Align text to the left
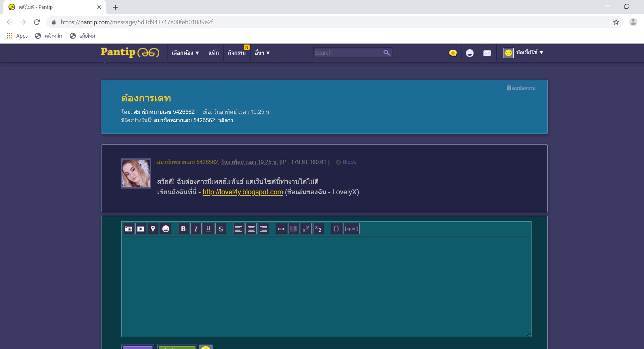 click(239, 229)
